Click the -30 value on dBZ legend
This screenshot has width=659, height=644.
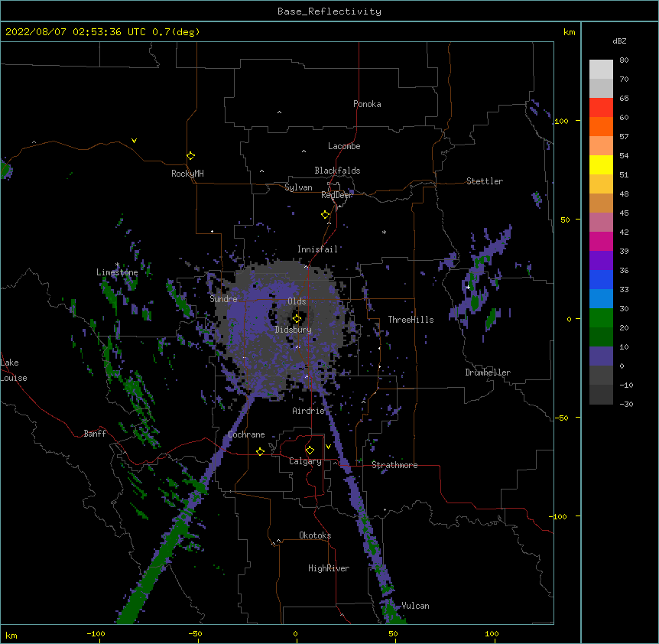point(626,405)
